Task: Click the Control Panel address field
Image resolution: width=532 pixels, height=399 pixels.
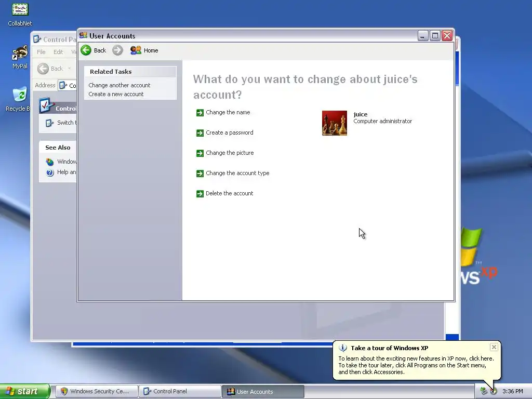Action: (x=67, y=85)
